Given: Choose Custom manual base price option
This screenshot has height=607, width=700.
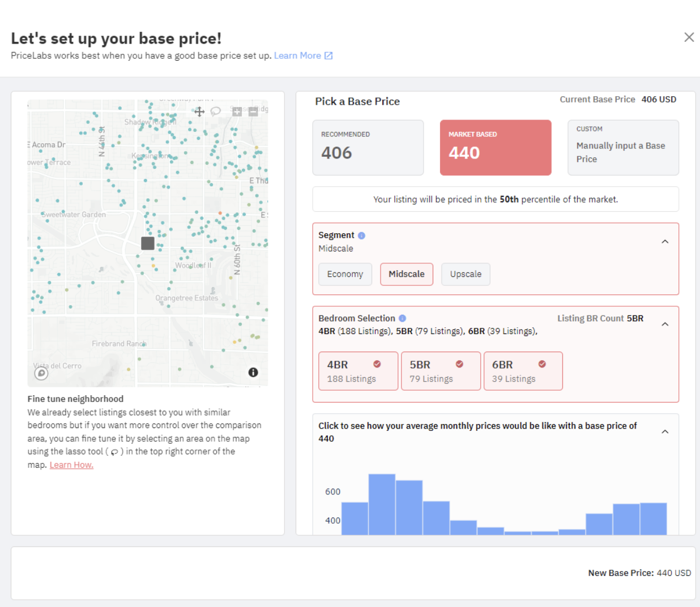Looking at the screenshot, I should 623,147.
